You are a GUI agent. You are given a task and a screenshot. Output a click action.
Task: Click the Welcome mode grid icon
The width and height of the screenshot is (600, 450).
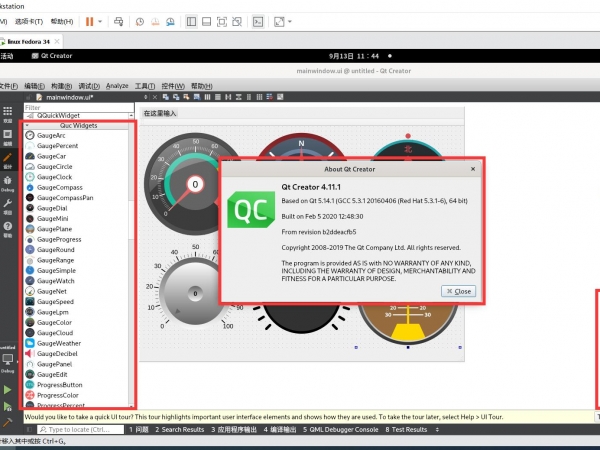[8, 113]
